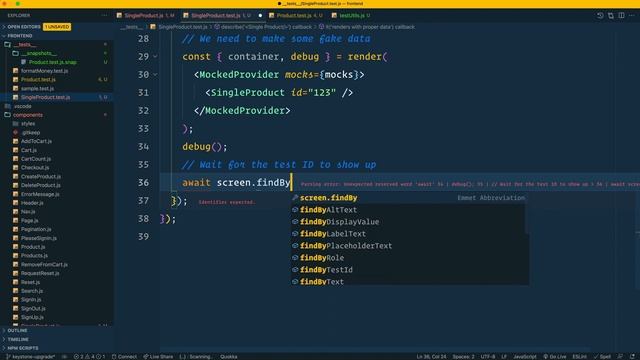
Task: Click the findByLabelText method icon
Action: pyautogui.click(x=295, y=233)
